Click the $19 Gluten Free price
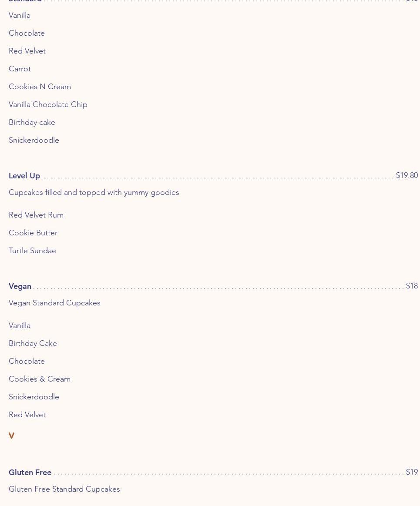The height and width of the screenshot is (506, 420). click(x=412, y=472)
